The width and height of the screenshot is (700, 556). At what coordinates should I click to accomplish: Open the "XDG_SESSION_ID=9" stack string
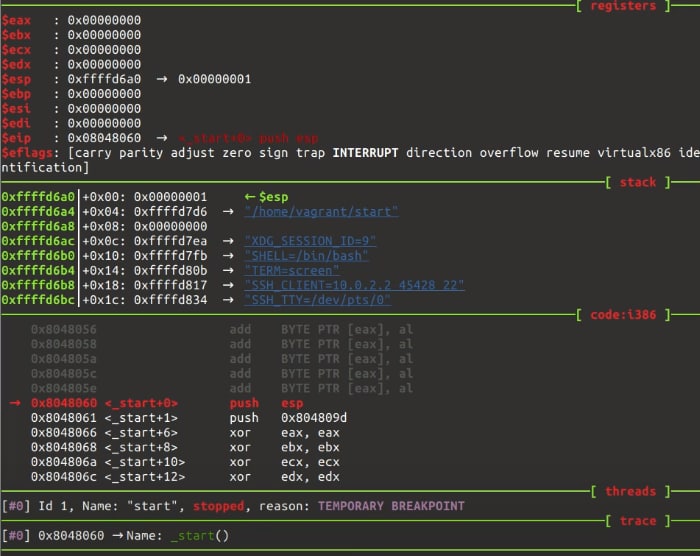coord(310,241)
